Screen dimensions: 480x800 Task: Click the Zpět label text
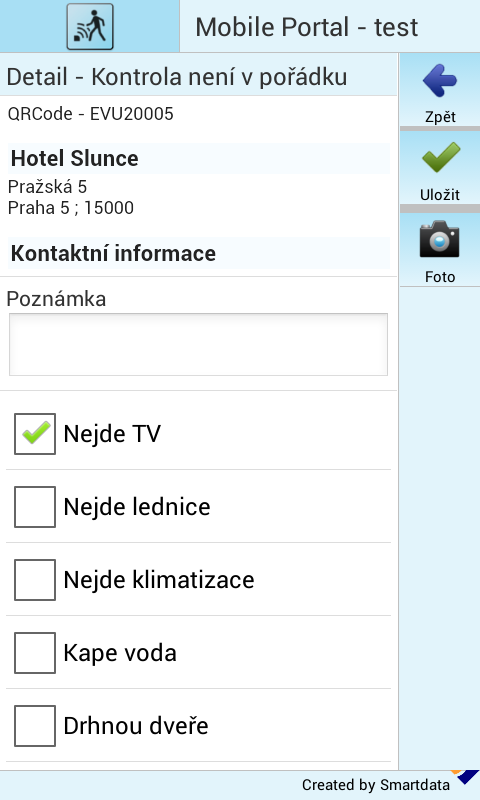coord(440,117)
